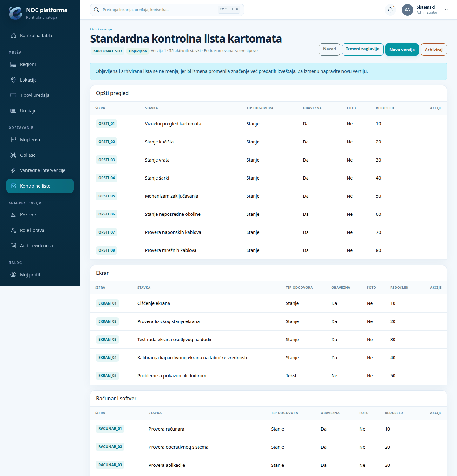Image resolution: width=457 pixels, height=476 pixels.
Task: Click the Role i prava icon
Action: [13, 230]
